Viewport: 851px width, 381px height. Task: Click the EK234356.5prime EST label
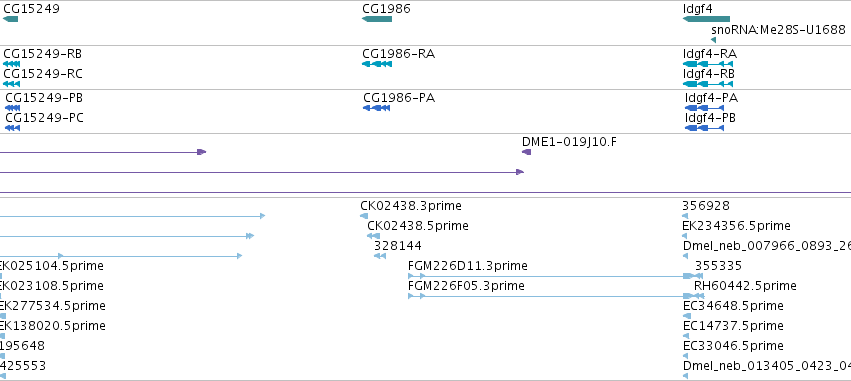point(736,226)
